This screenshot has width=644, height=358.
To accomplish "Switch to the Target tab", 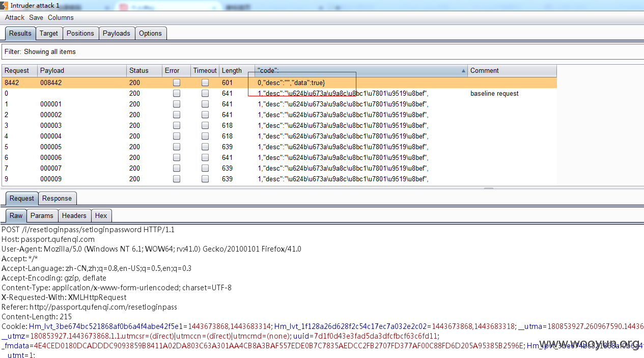I will [x=49, y=33].
